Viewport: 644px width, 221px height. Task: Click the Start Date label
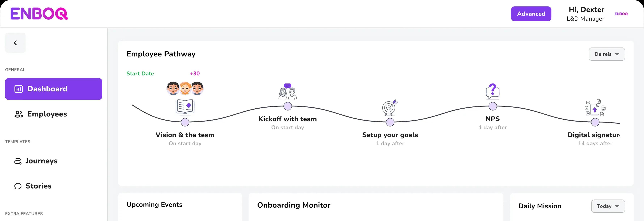140,73
